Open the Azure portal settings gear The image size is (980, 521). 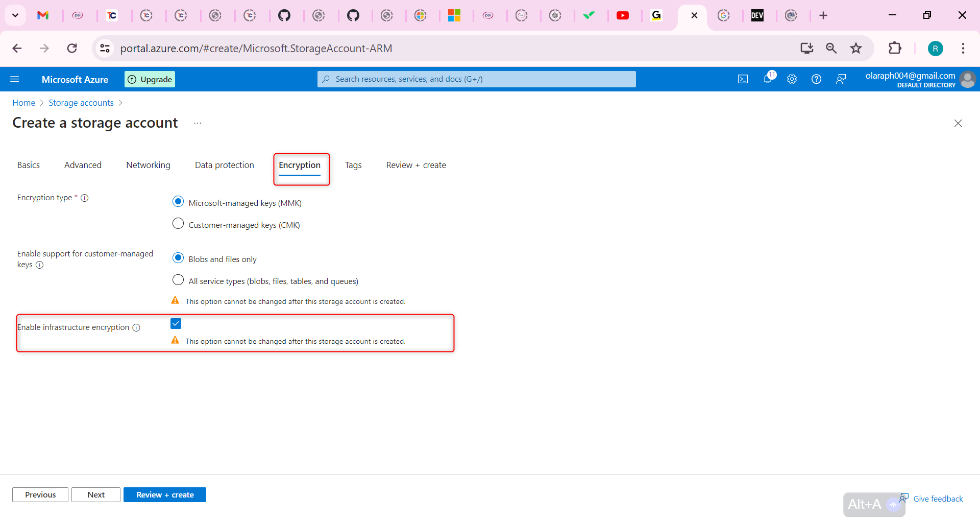[x=792, y=79]
